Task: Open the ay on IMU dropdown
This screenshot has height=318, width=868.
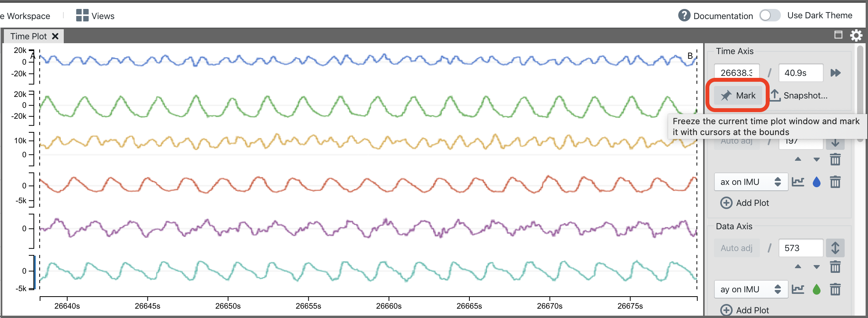Action: coord(751,290)
